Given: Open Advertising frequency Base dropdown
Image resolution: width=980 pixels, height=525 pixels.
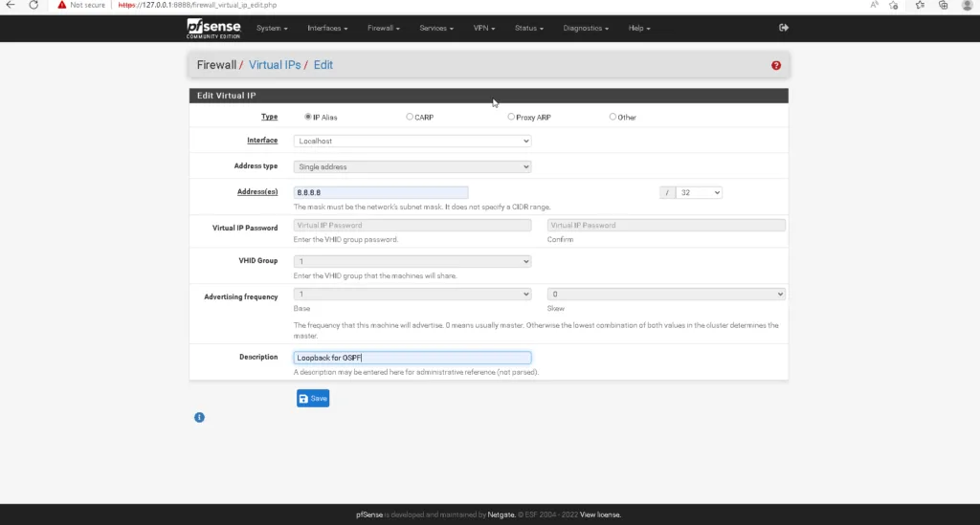Looking at the screenshot, I should [x=412, y=294].
